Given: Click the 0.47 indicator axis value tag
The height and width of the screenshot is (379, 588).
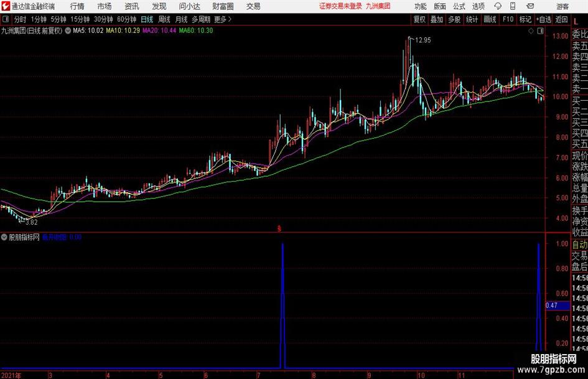Looking at the screenshot, I should pos(558,306).
